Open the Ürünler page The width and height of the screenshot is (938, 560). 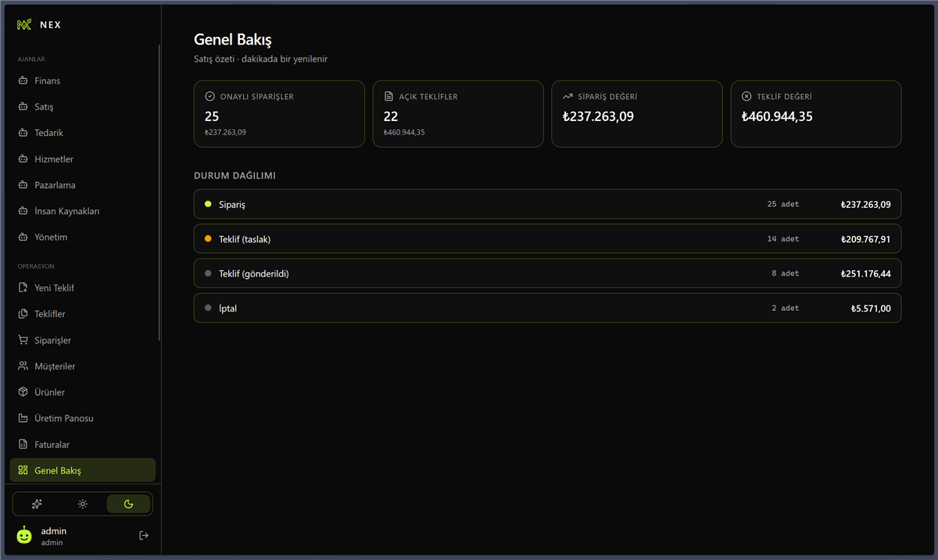tap(82, 392)
